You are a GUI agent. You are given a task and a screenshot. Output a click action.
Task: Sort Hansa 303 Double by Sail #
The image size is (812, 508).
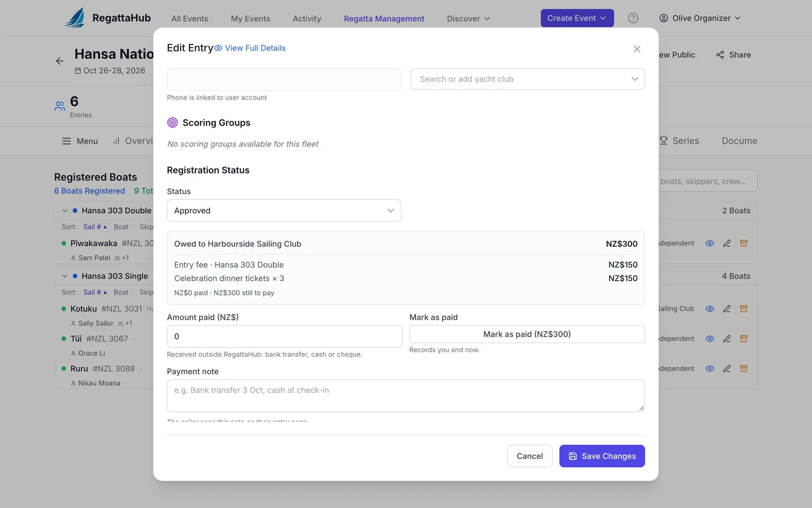[x=95, y=227]
